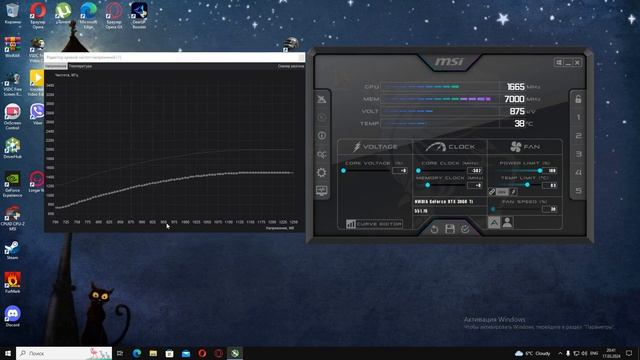Select the Discord desktop shortcut
Viewport: 640px width, 360px height.
[13, 316]
